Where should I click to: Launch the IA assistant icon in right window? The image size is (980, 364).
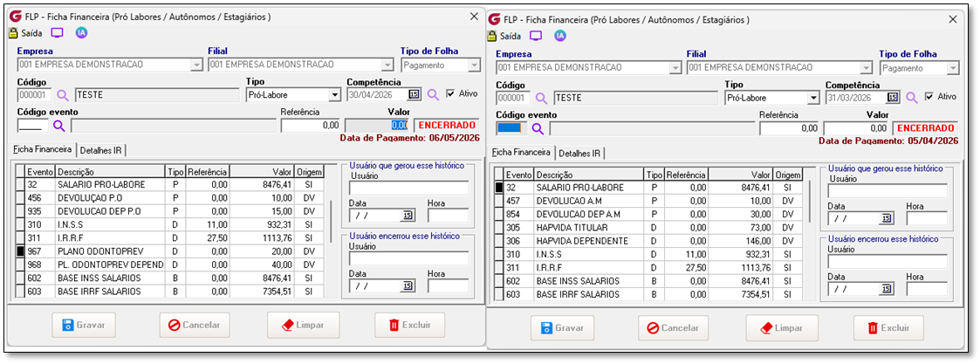[x=560, y=36]
